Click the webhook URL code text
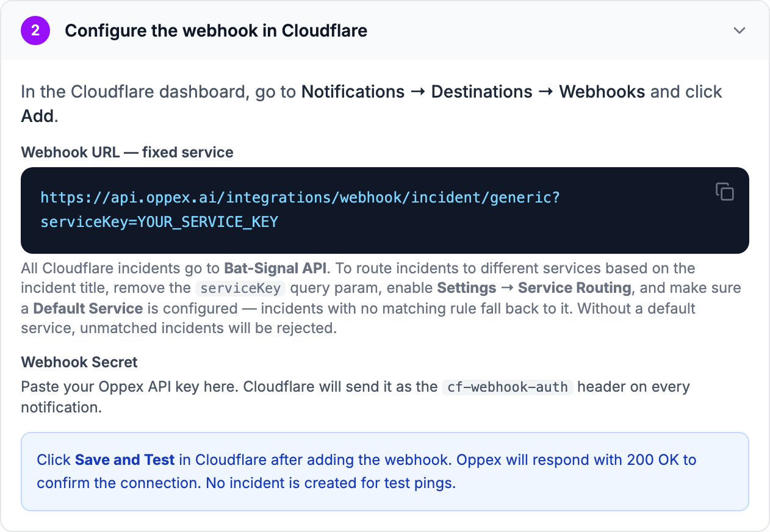This screenshot has width=770, height=532. pos(300,209)
